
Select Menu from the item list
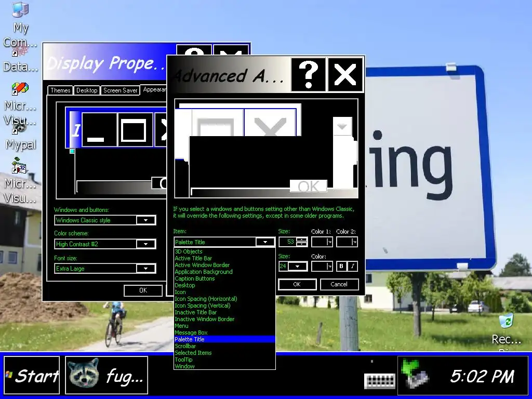[x=224, y=326]
